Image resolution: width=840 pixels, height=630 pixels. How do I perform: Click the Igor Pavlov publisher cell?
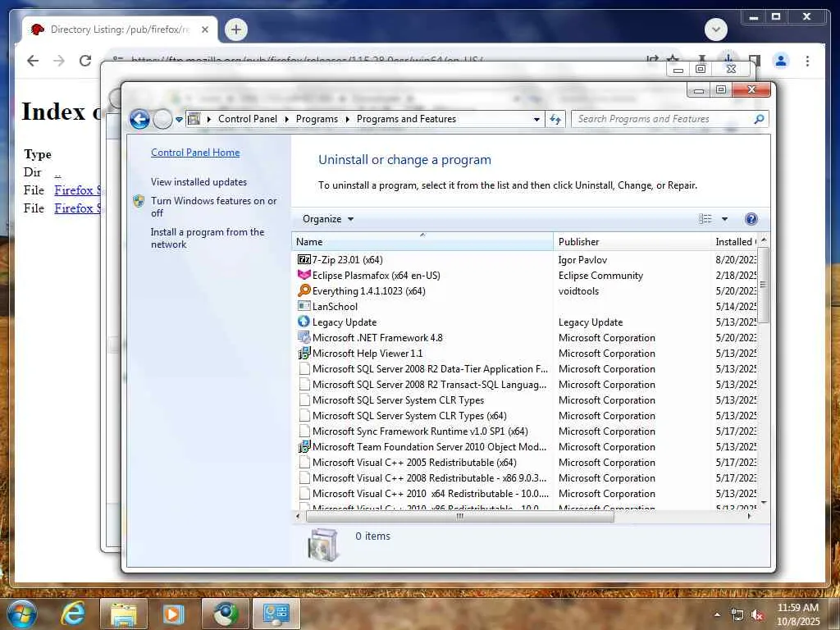tap(582, 259)
